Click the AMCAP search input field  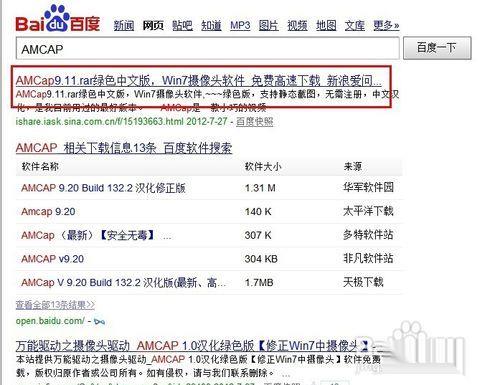pyautogui.click(x=207, y=49)
